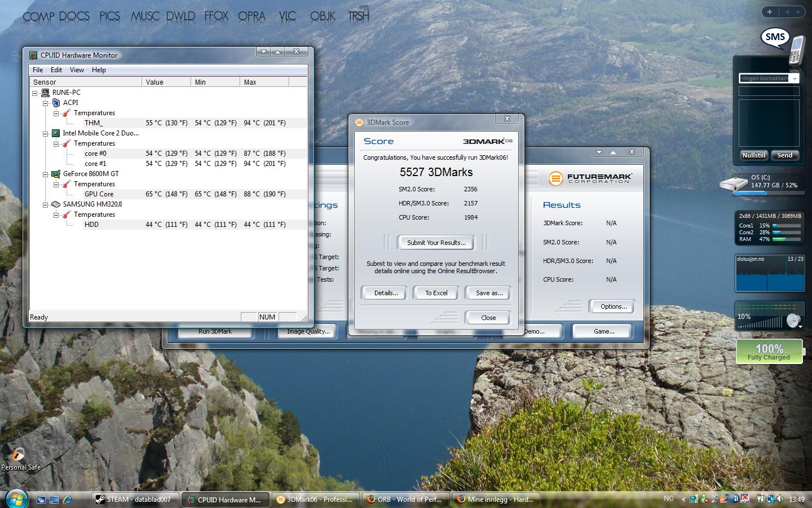The image size is (812, 508).
Task: Click the sidebar add gadget plus button
Action: [770, 11]
